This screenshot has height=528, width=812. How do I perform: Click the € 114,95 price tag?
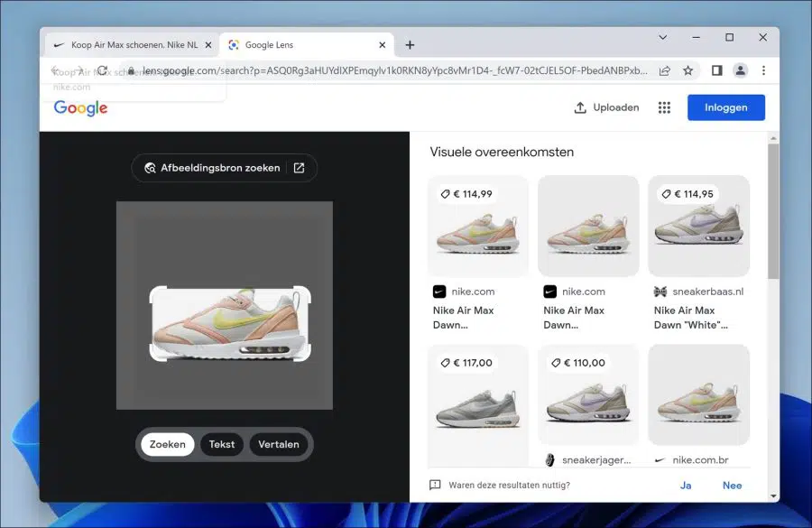687,194
